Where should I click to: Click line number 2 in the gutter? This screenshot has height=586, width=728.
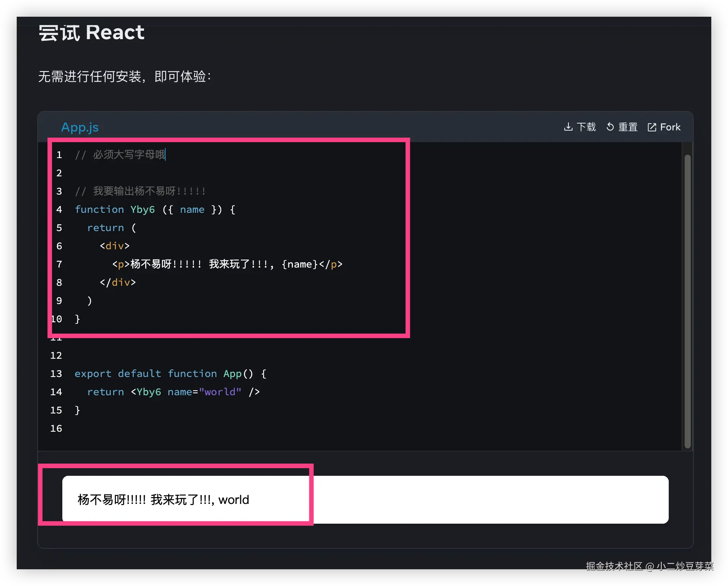[59, 173]
